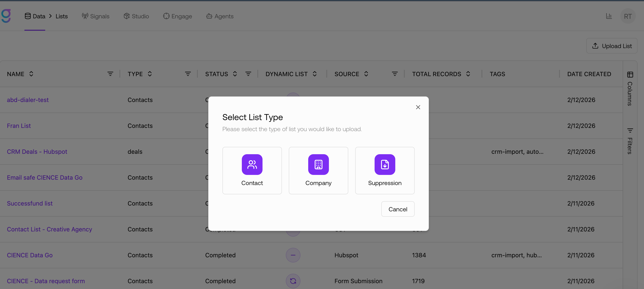Open the SOURCE column filter
This screenshot has height=289, width=644.
click(394, 74)
